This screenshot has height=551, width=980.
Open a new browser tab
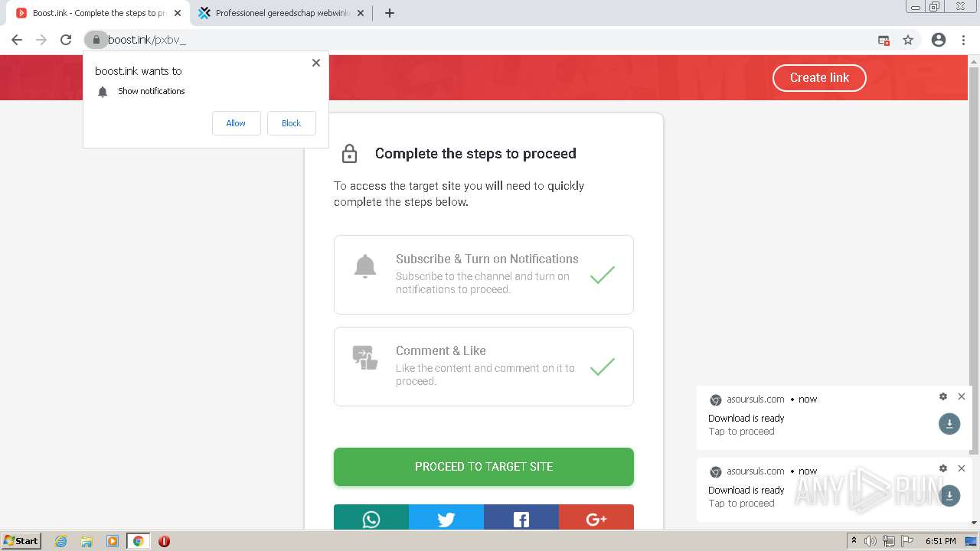(x=389, y=13)
